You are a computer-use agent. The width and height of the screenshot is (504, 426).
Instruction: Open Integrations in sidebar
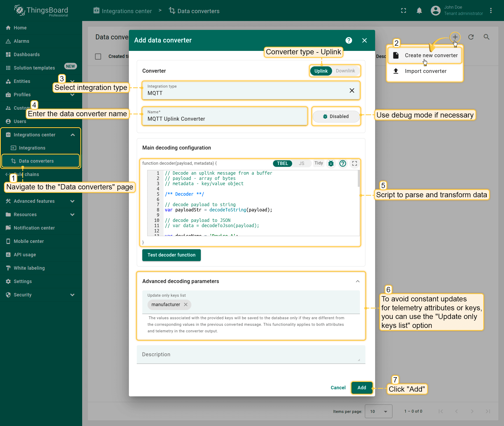[x=32, y=148]
